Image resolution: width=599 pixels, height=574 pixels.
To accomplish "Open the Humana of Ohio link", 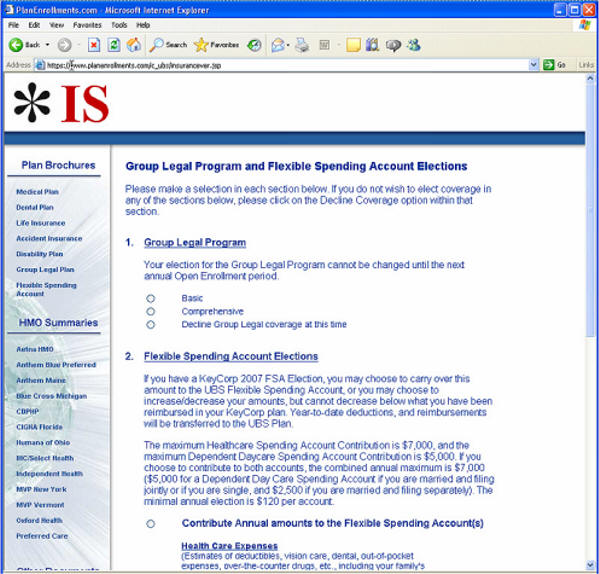I will click(x=43, y=443).
